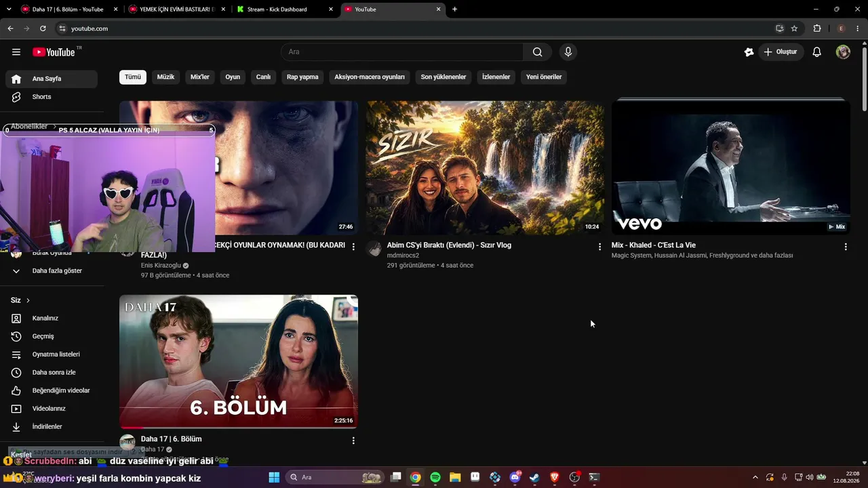Image resolution: width=868 pixels, height=488 pixels.
Task: Open OBS Studio from the taskbar
Action: [574, 477]
